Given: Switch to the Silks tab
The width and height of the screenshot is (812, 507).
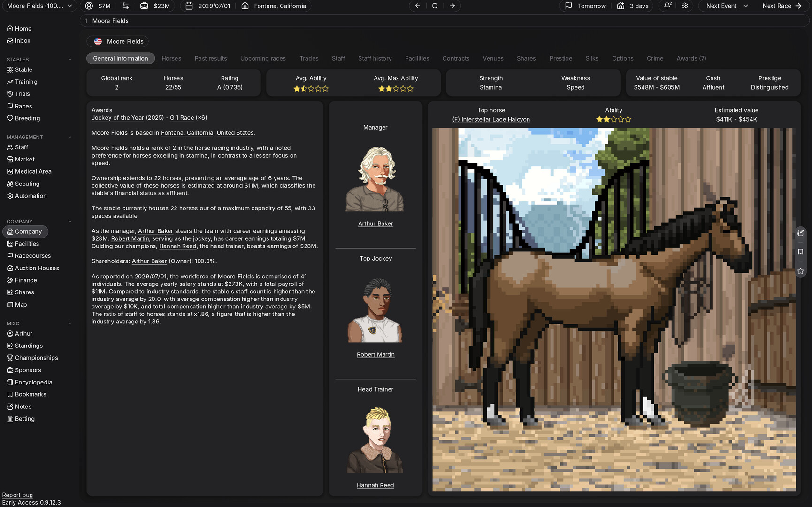Looking at the screenshot, I should coord(592,58).
